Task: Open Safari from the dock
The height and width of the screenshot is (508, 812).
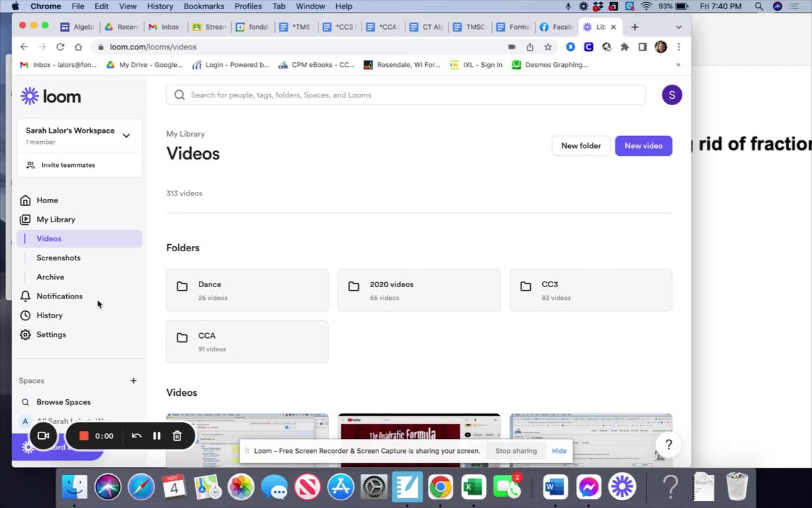Action: click(x=141, y=487)
